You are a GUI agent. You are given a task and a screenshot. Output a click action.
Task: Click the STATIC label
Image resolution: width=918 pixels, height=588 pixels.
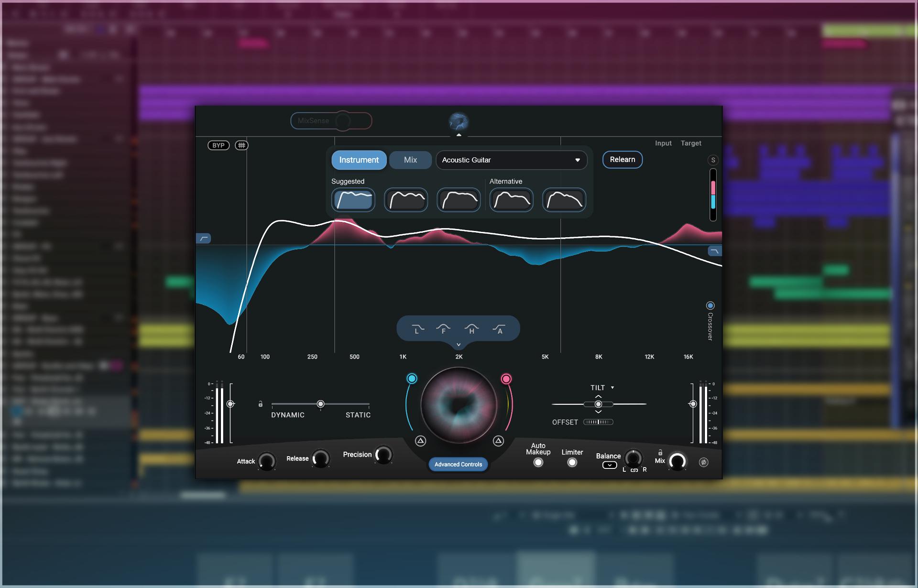tap(358, 415)
